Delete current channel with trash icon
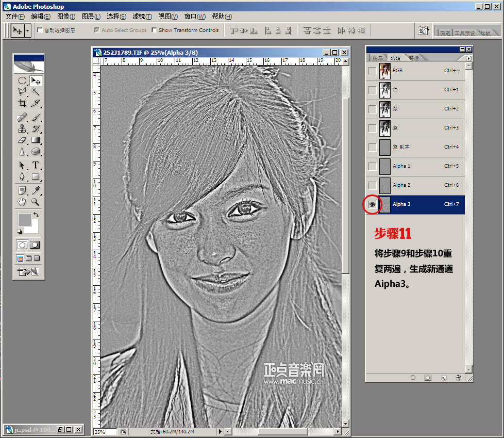The width and height of the screenshot is (504, 438). pos(458,378)
